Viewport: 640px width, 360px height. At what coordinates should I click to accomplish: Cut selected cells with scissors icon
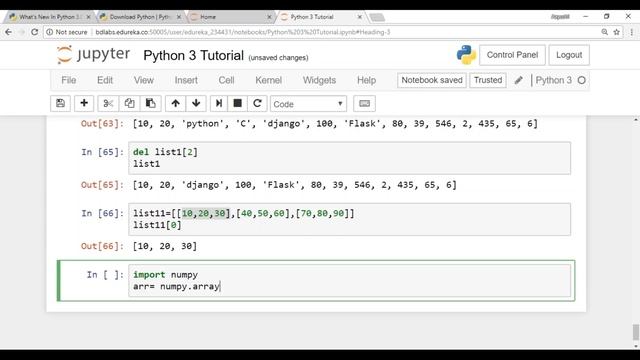pyautogui.click(x=108, y=103)
